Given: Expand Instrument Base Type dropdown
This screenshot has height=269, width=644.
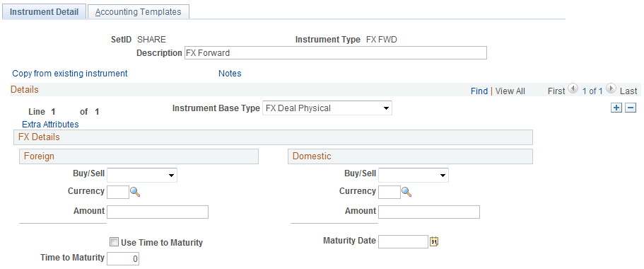Looking at the screenshot, I should (327, 108).
